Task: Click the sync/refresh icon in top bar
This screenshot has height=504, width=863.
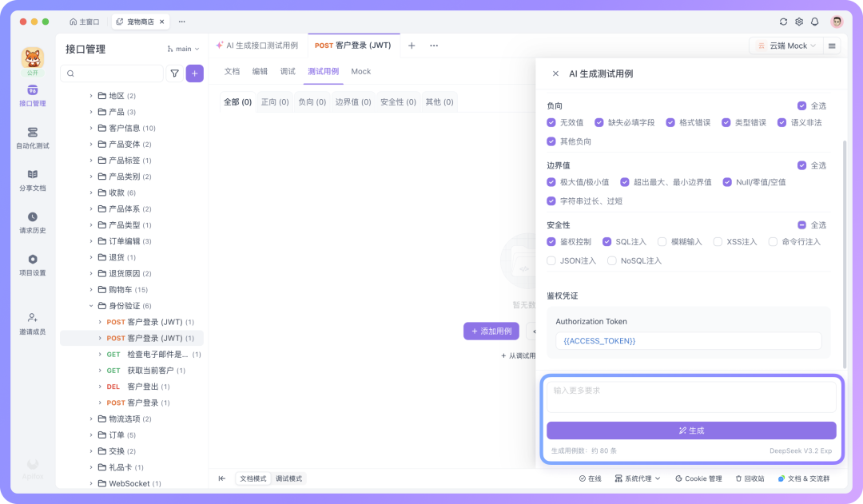Action: [x=783, y=22]
